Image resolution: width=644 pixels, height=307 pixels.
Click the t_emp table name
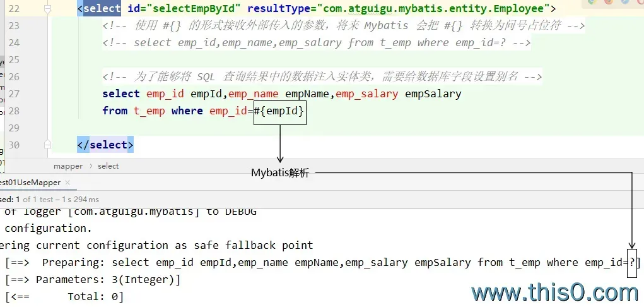[149, 111]
